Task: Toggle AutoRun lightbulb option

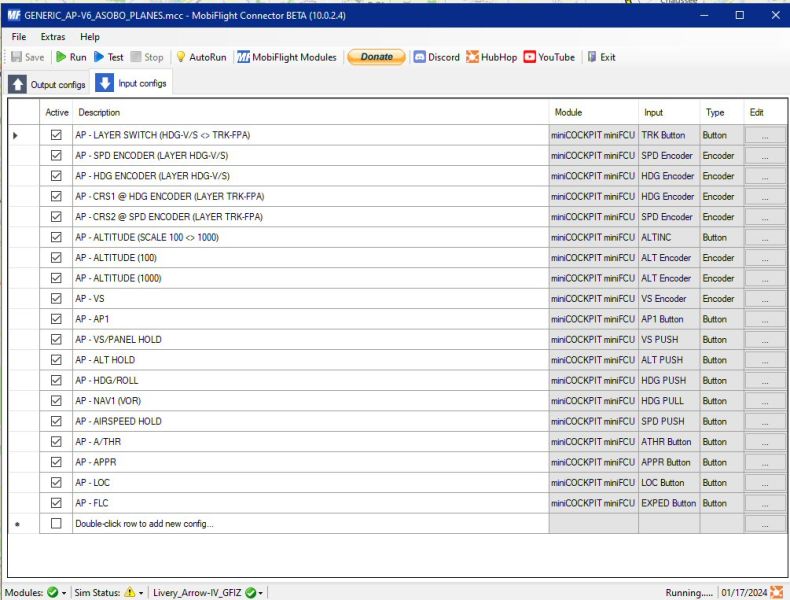Action: (x=201, y=57)
